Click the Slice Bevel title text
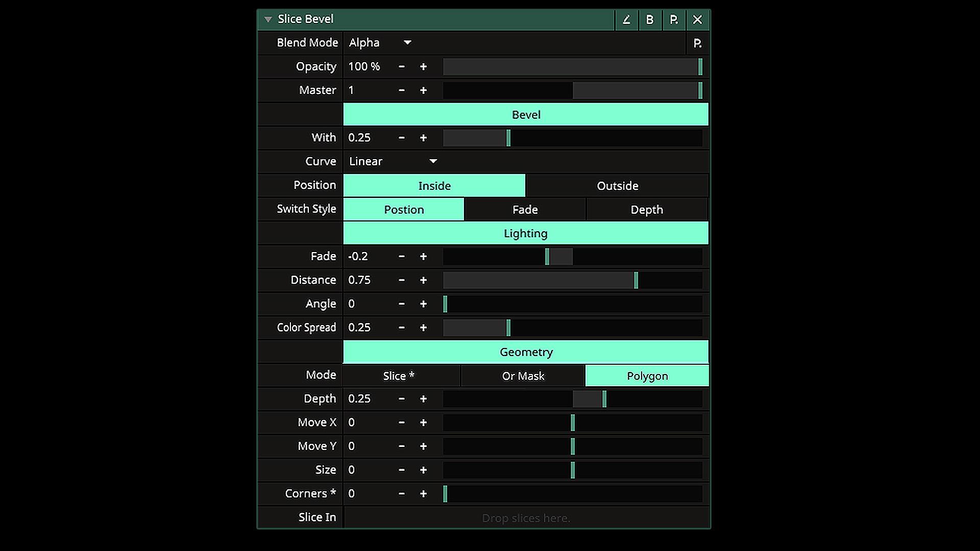This screenshot has height=551, width=980. [305, 19]
